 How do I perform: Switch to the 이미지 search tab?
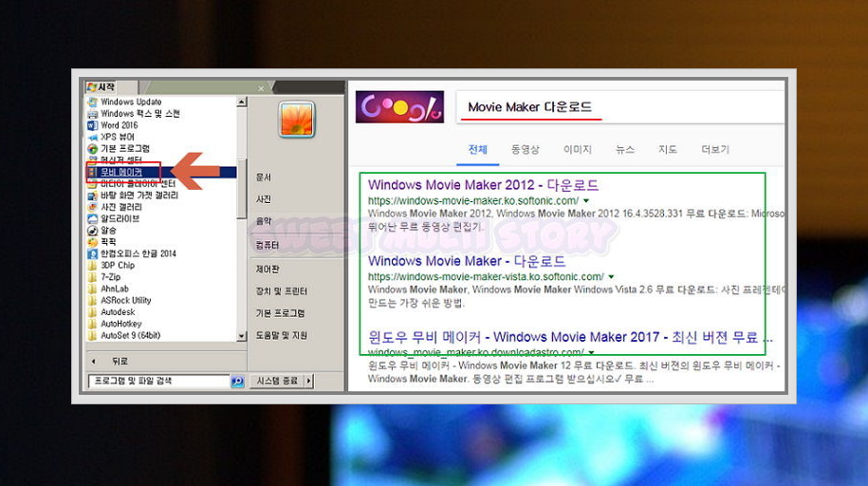click(x=578, y=150)
